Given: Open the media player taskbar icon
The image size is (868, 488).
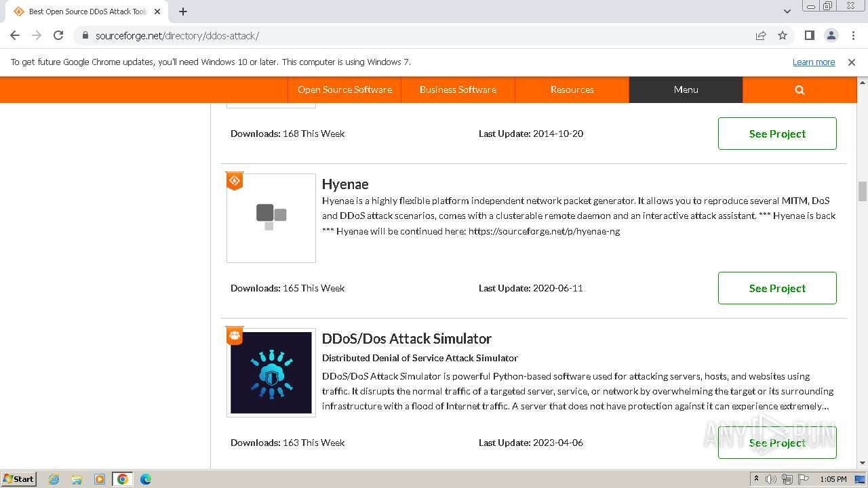Looking at the screenshot, I should 100,479.
